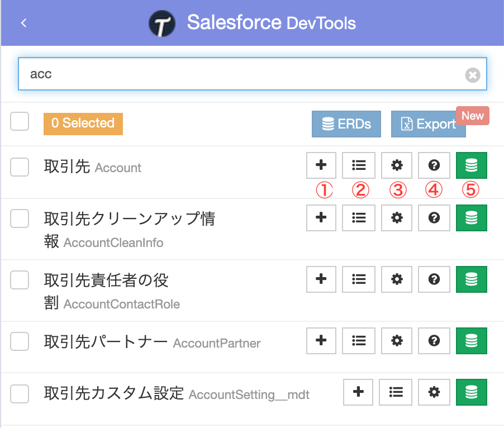The width and height of the screenshot is (504, 428).
Task: Click the green database icon for AccountContactRole
Action: tap(472, 279)
